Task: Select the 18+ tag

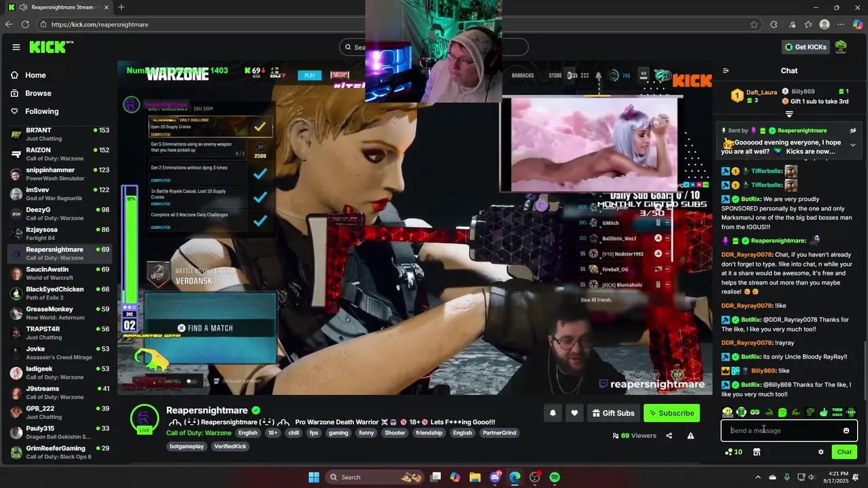Action: 273,432
